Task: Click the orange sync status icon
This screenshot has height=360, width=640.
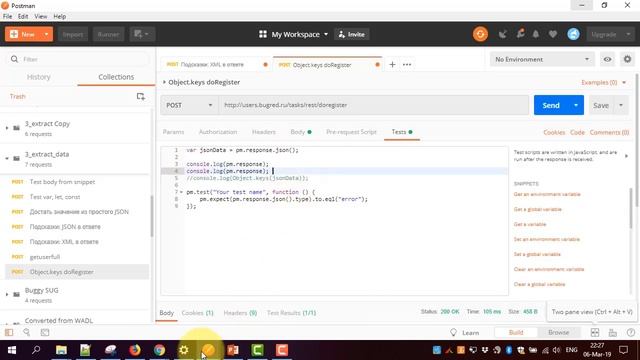Action: click(x=480, y=34)
